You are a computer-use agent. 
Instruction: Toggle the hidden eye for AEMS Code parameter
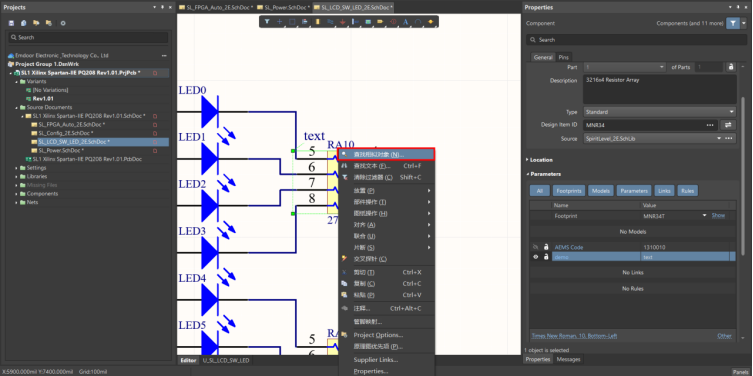point(536,247)
